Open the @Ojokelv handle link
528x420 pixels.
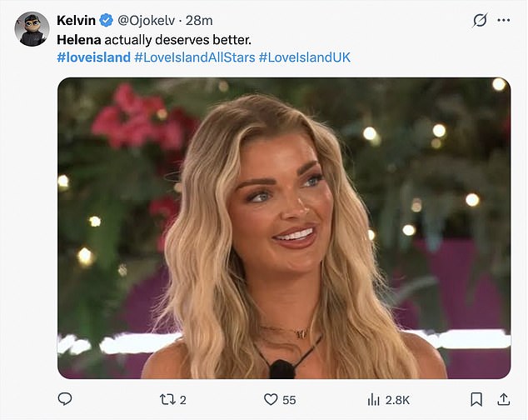(x=150, y=19)
